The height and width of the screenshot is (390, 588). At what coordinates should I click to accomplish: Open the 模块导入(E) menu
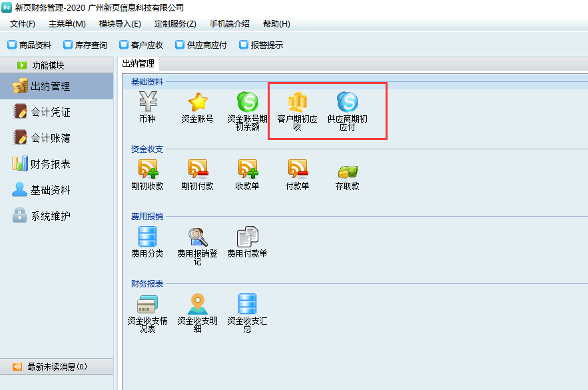coord(120,24)
